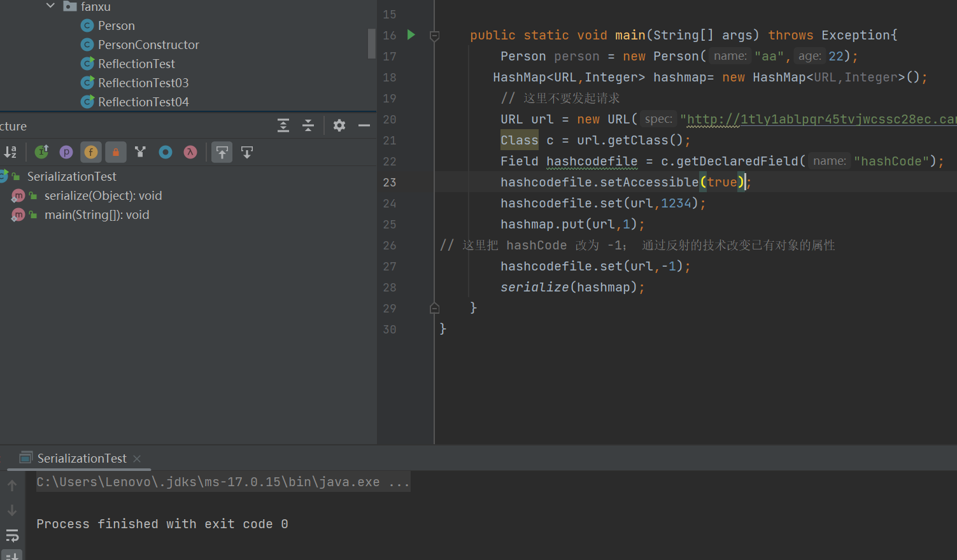Click line number 23 in gutter
Screen dimensions: 957x560
(390, 182)
